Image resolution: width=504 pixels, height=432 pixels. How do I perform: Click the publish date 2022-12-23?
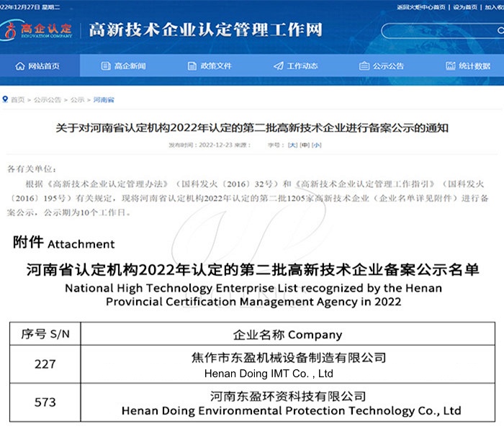[215, 145]
